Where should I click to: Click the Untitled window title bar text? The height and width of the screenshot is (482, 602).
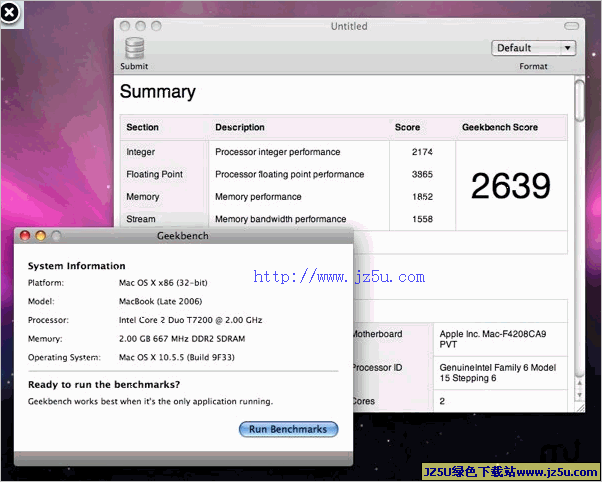[349, 26]
